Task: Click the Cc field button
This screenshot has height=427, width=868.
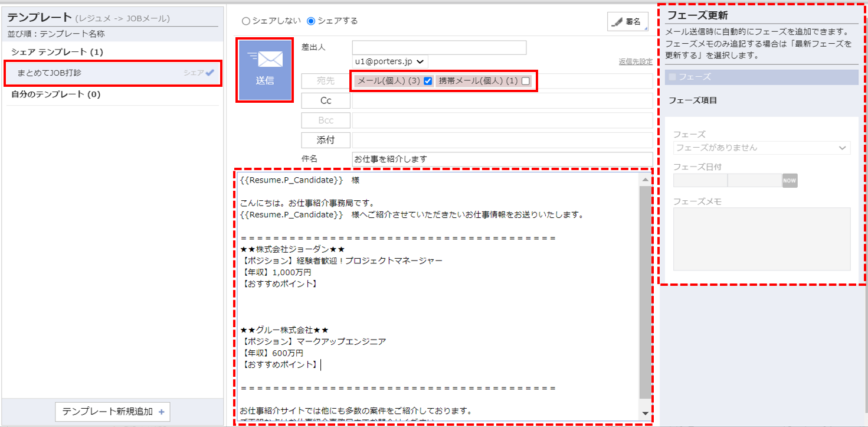Action: pyautogui.click(x=325, y=100)
